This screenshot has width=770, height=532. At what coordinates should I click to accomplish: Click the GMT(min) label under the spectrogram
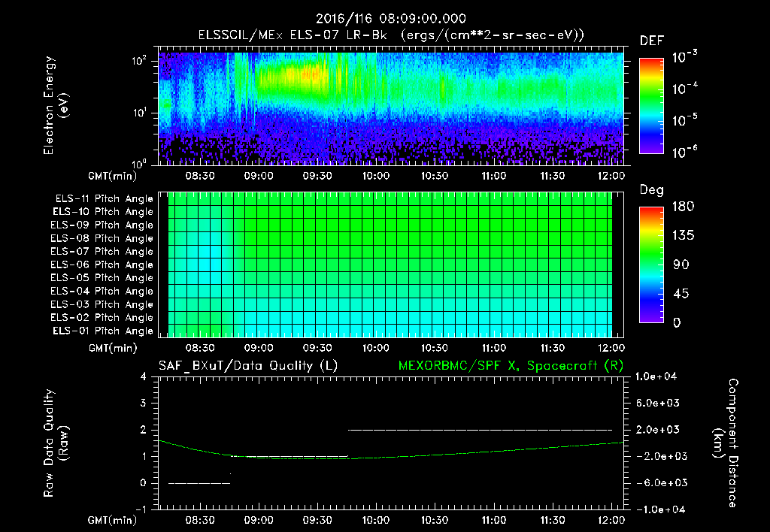[113, 176]
